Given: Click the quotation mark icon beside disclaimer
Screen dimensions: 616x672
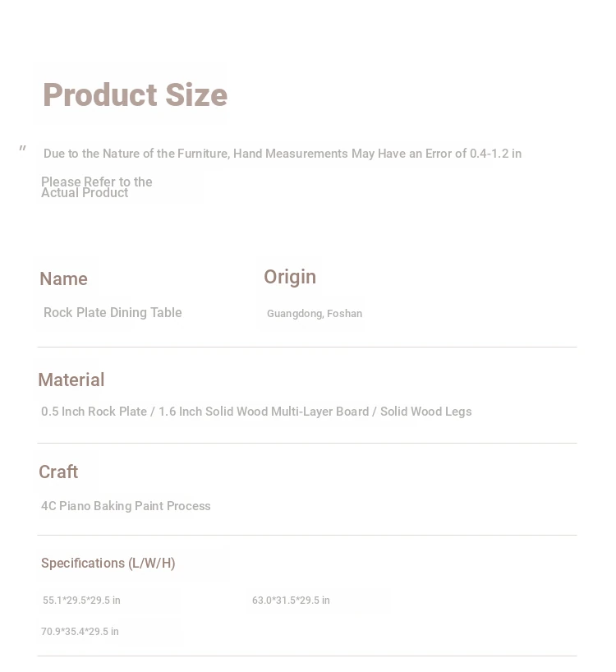Looking at the screenshot, I should [23, 149].
